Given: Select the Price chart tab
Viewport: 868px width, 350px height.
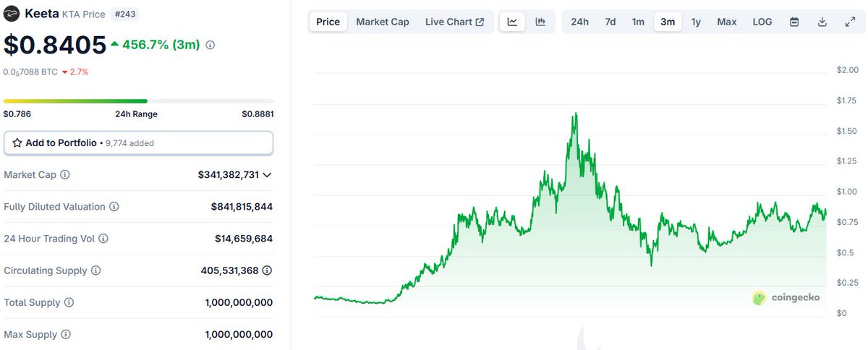Looking at the screenshot, I should 328,22.
